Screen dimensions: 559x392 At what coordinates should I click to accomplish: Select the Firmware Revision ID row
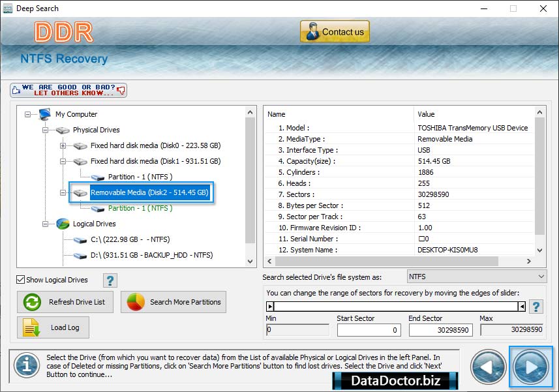pos(399,228)
